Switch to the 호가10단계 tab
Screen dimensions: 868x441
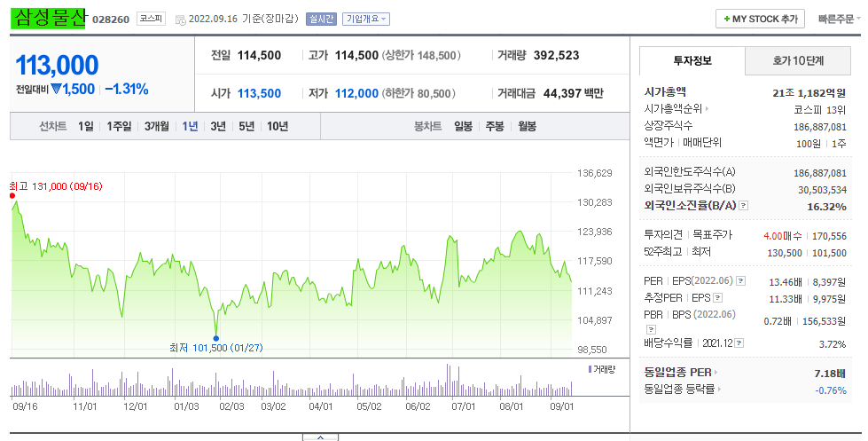[x=798, y=61]
